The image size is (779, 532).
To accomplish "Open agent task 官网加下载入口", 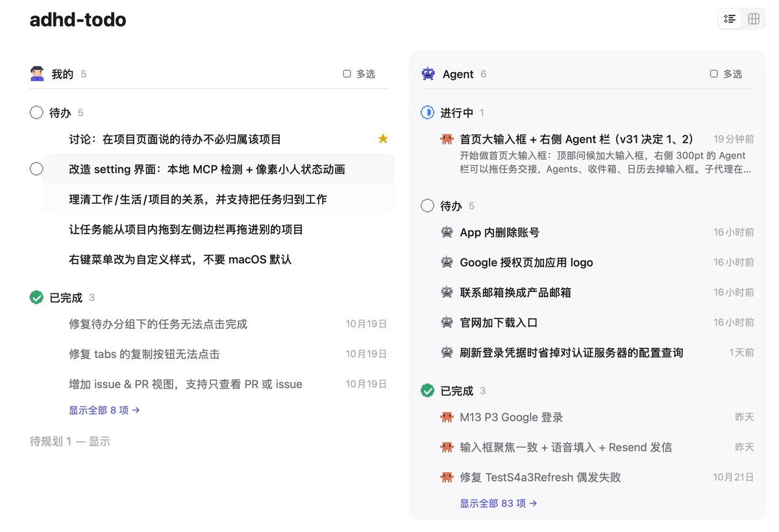I will pos(499,322).
